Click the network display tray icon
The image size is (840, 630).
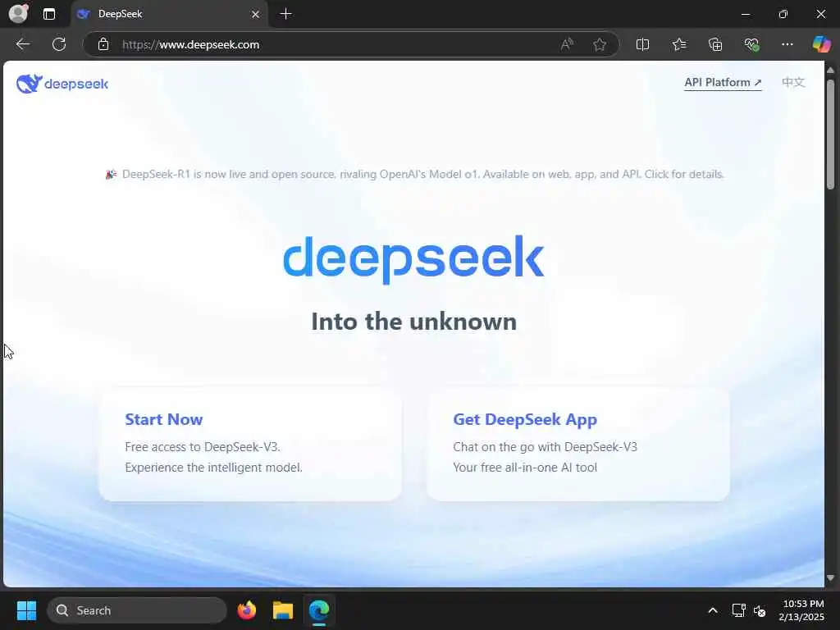739,610
